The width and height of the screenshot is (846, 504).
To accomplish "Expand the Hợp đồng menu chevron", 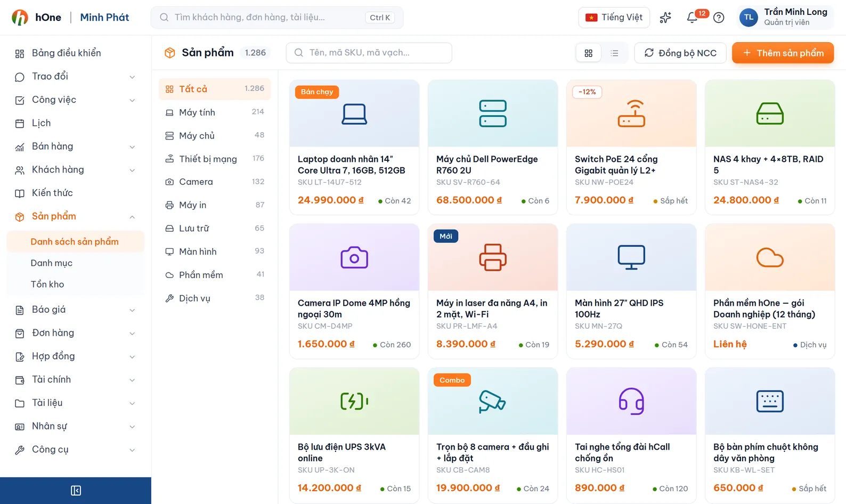I will click(x=132, y=357).
